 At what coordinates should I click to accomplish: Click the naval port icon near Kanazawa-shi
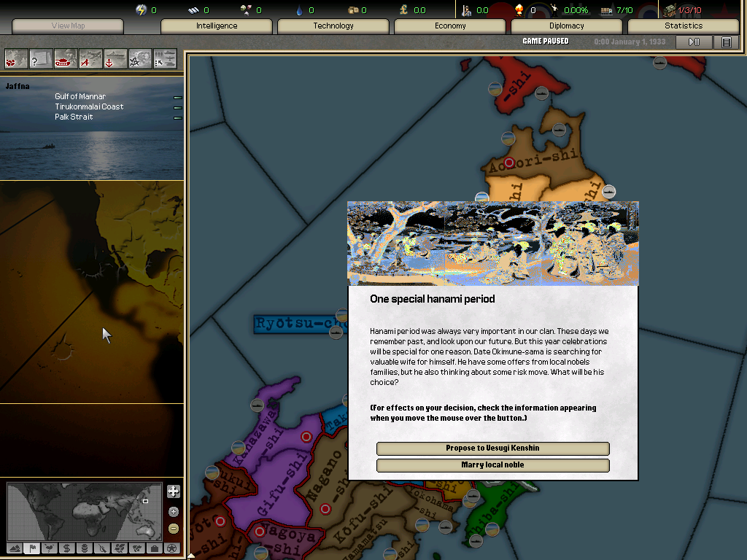[x=257, y=405]
